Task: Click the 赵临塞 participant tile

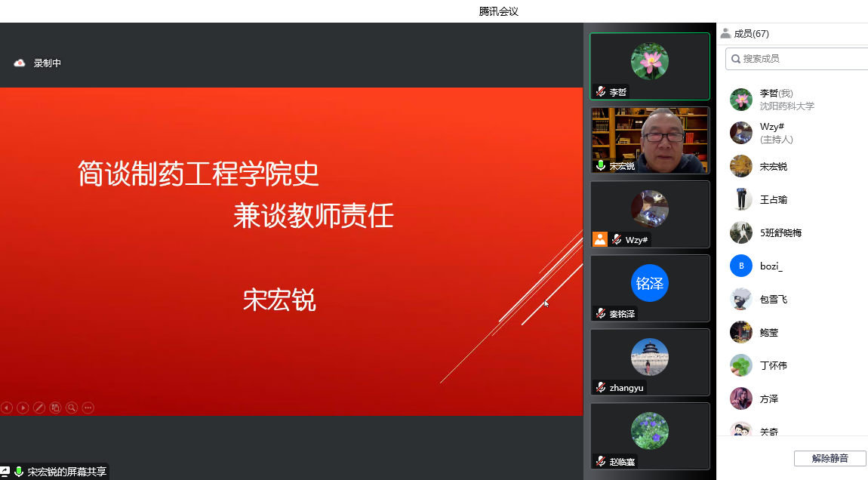Action: (x=650, y=435)
